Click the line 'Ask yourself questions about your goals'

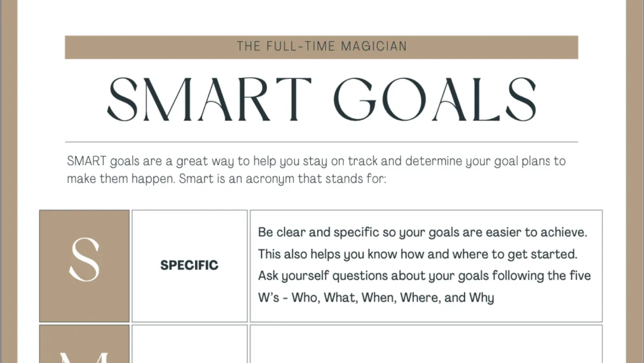coord(425,276)
